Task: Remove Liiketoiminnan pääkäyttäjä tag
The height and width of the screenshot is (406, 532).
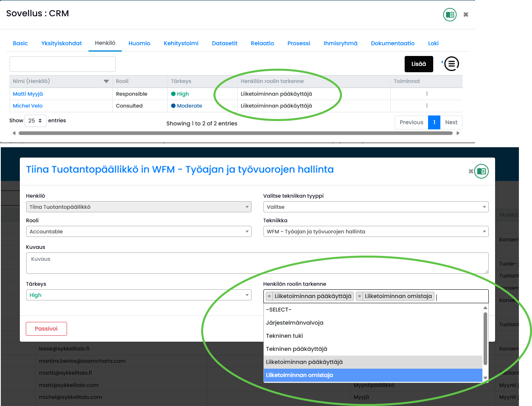Action: (269, 296)
